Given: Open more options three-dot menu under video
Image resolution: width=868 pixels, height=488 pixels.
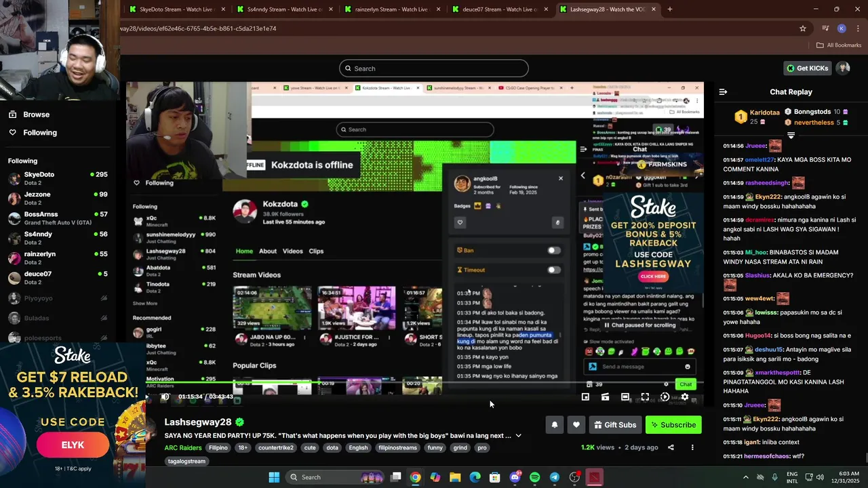Looking at the screenshot, I should pyautogui.click(x=692, y=447).
